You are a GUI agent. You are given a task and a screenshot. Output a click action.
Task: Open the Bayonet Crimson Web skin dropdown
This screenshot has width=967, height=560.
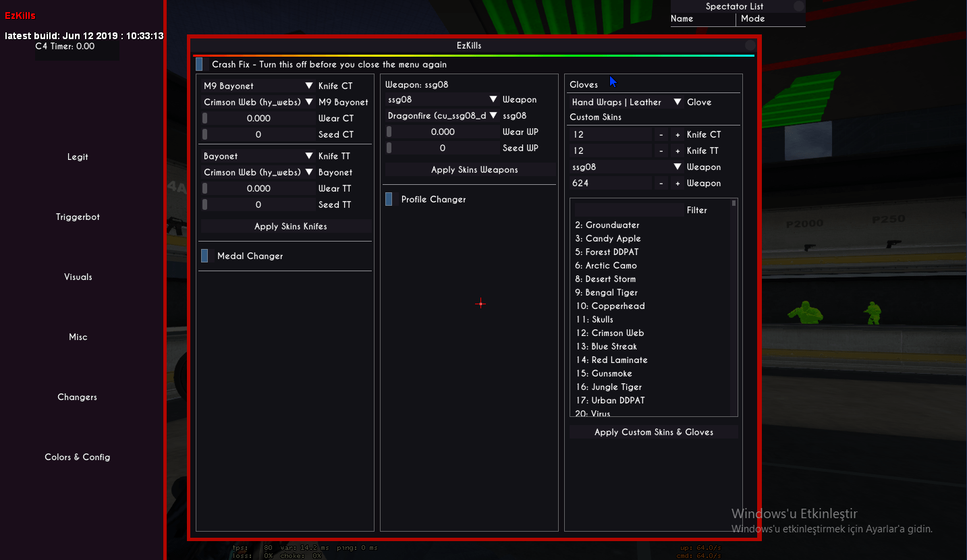(x=258, y=172)
